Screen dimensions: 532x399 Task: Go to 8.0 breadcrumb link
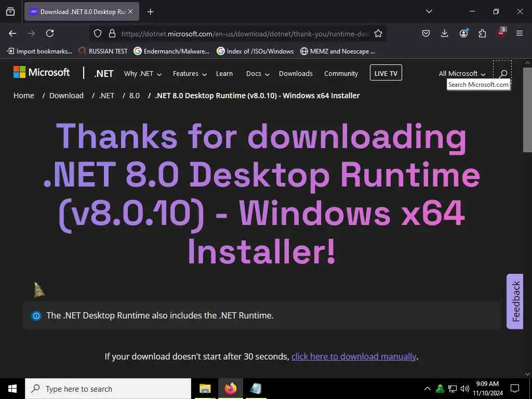click(x=135, y=96)
